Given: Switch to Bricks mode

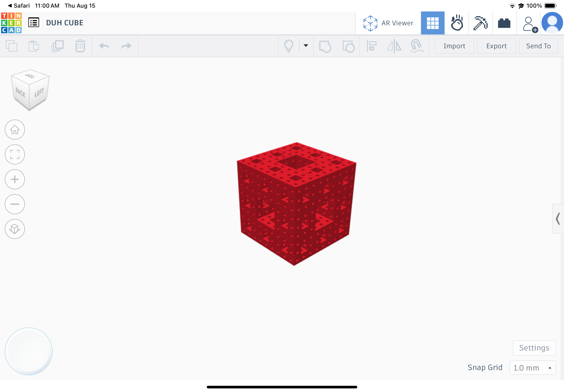Looking at the screenshot, I should click(x=504, y=23).
